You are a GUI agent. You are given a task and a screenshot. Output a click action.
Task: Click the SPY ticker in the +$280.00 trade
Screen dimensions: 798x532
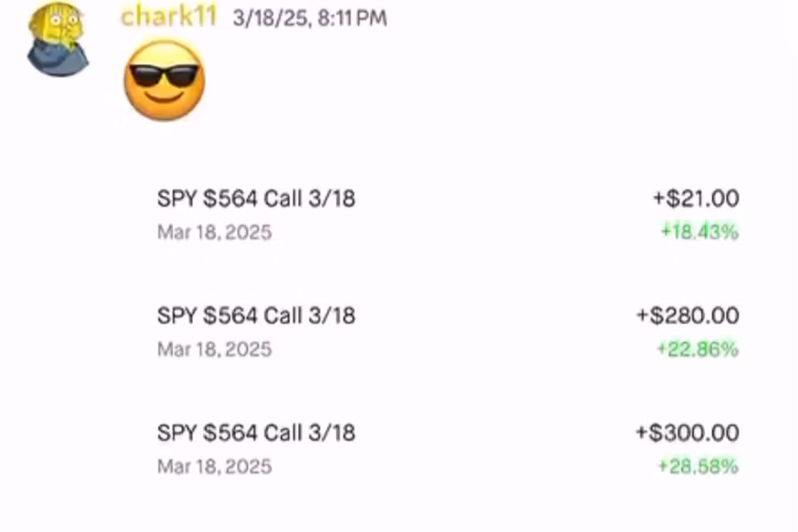tap(177, 316)
